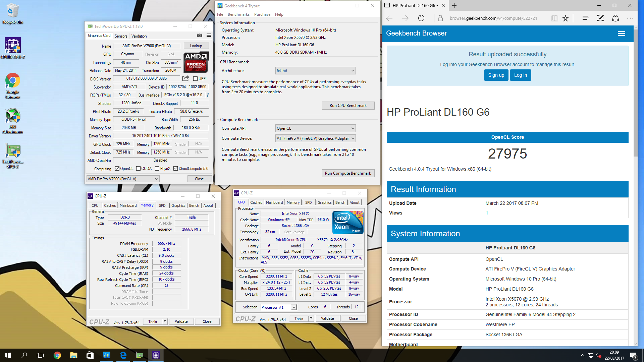Toggle the OpenCL checkbox in GPU-Z
The image size is (644, 362).
click(117, 169)
